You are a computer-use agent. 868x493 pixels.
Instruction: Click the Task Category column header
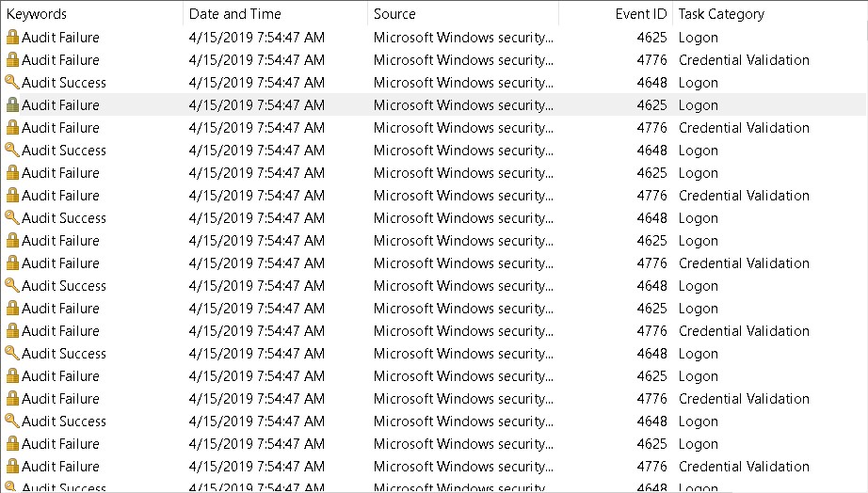click(x=721, y=14)
